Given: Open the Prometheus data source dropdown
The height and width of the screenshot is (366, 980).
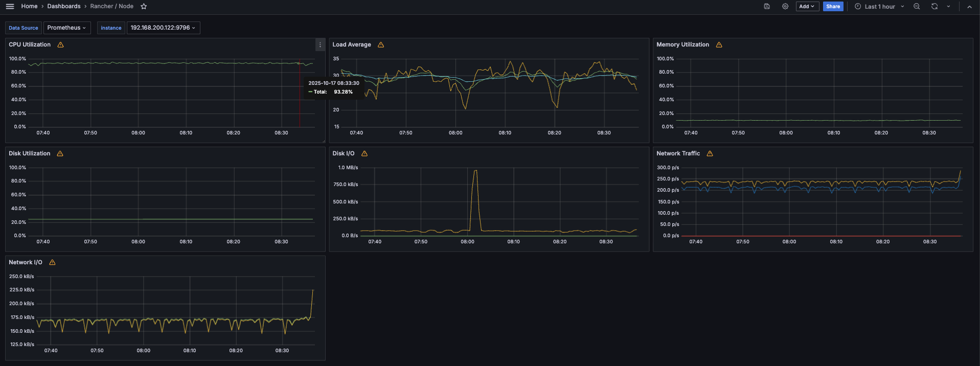Looking at the screenshot, I should coord(66,28).
